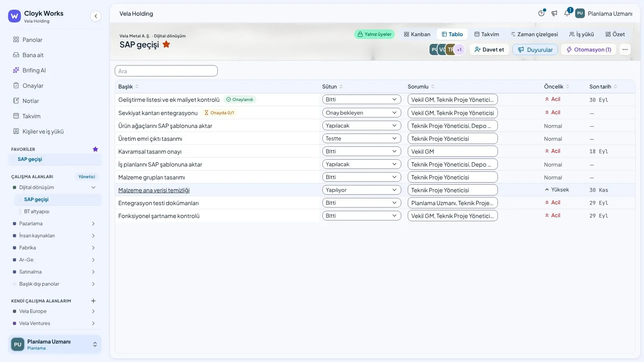
Task: Open Sütun dropdown for Malzeme ana verisi temizliği
Action: click(361, 190)
